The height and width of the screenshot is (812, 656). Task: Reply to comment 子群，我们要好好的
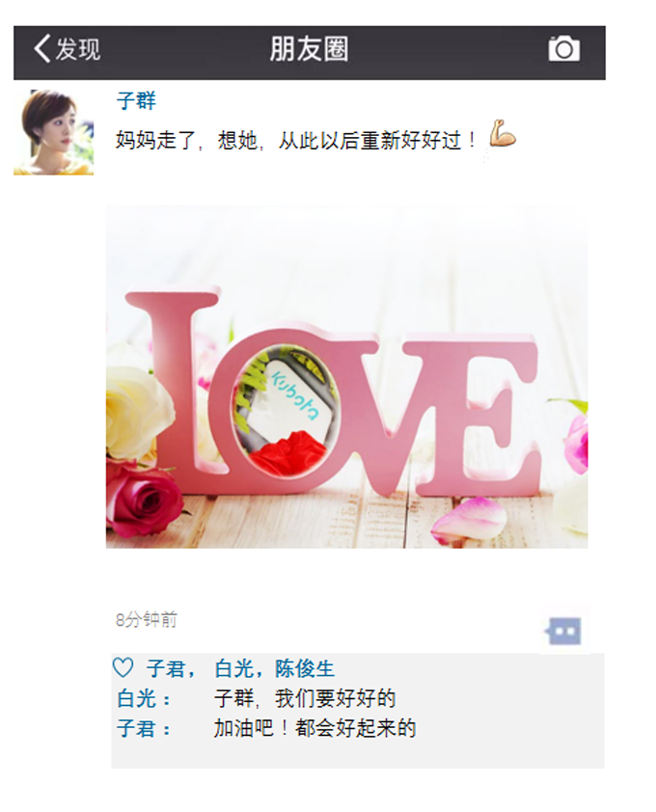[x=305, y=698]
